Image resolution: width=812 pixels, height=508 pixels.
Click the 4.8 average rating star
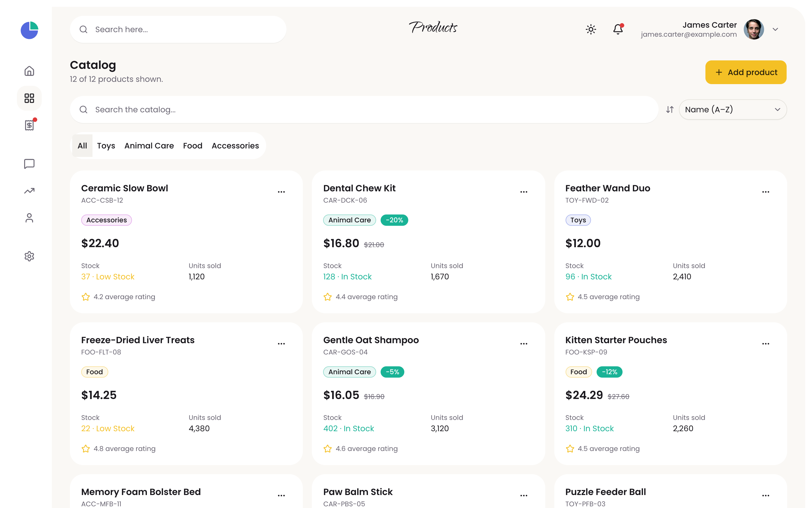[x=85, y=448]
